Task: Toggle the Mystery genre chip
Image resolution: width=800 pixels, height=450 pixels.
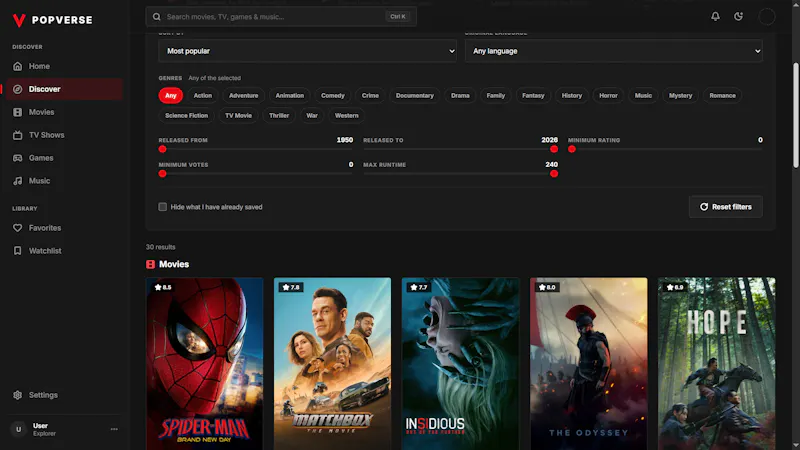Action: [681, 95]
